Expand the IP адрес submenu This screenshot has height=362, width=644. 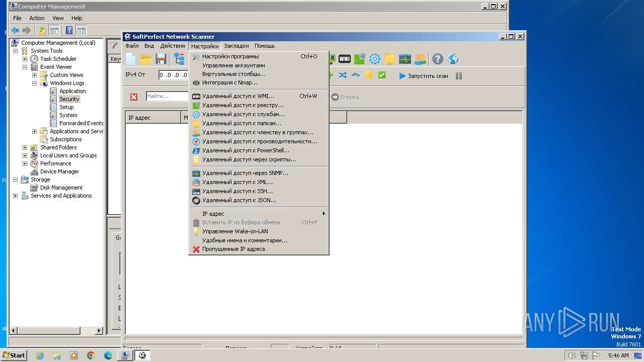[x=259, y=214]
